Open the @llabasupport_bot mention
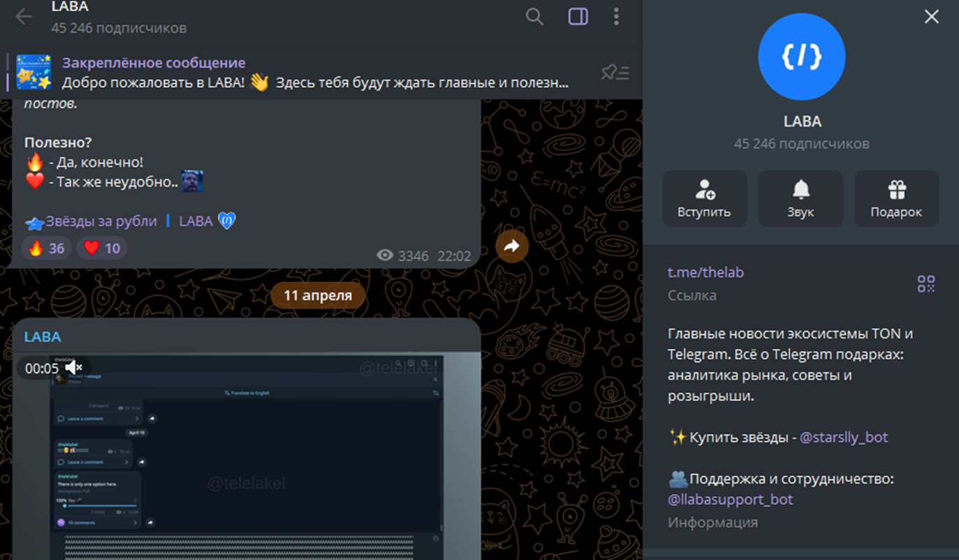The width and height of the screenshot is (959, 560). (x=730, y=500)
